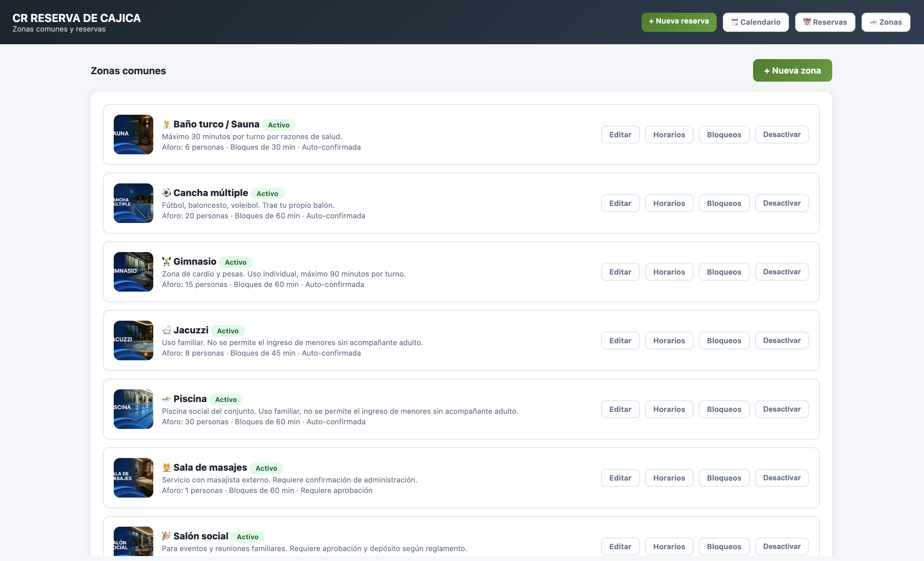
Task: Deactivate the Gimnasio zone
Action: click(x=782, y=272)
